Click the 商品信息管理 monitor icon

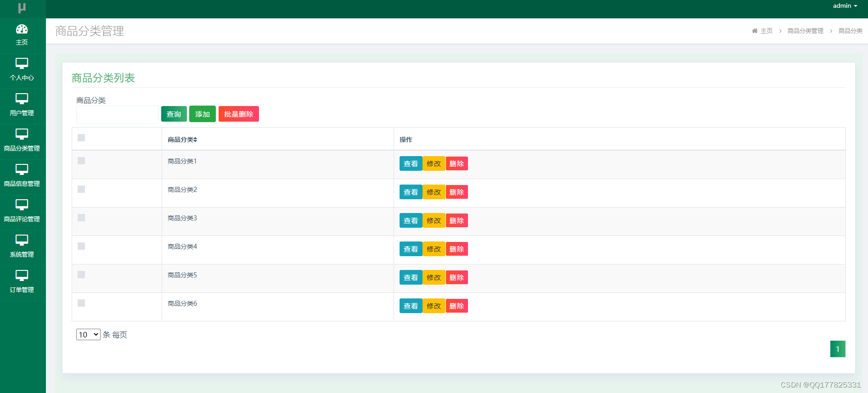point(22,169)
